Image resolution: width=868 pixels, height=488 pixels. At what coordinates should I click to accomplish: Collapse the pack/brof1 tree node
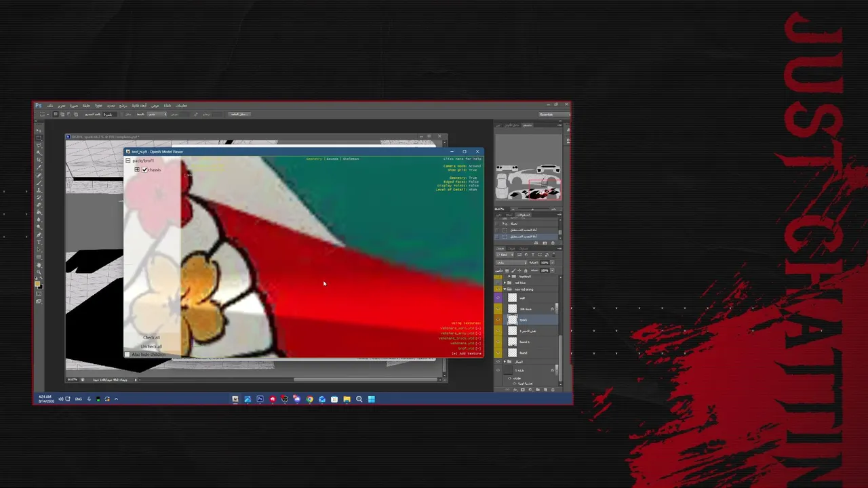(127, 161)
